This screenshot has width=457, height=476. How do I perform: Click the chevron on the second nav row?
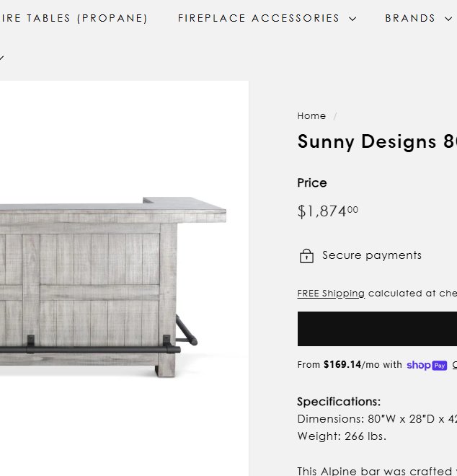click(x=1, y=58)
